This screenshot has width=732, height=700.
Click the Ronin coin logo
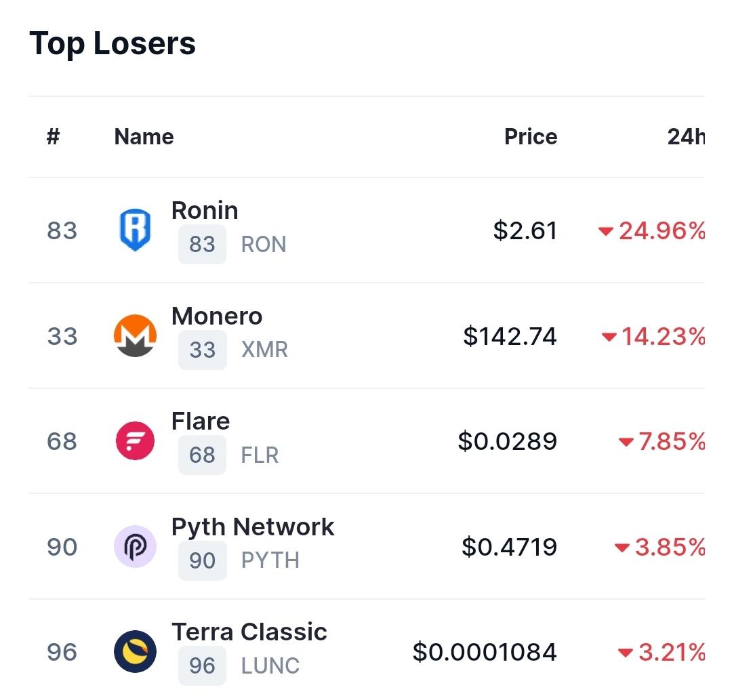coord(135,230)
